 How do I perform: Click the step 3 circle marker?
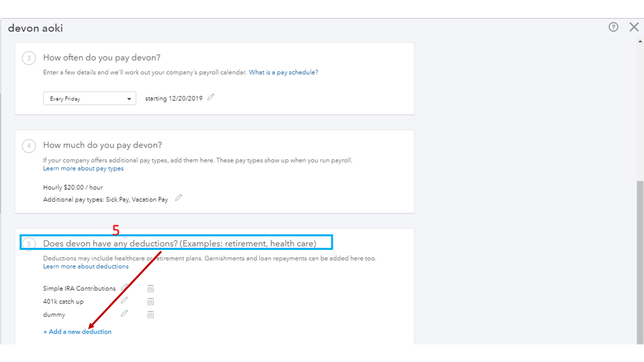click(28, 58)
